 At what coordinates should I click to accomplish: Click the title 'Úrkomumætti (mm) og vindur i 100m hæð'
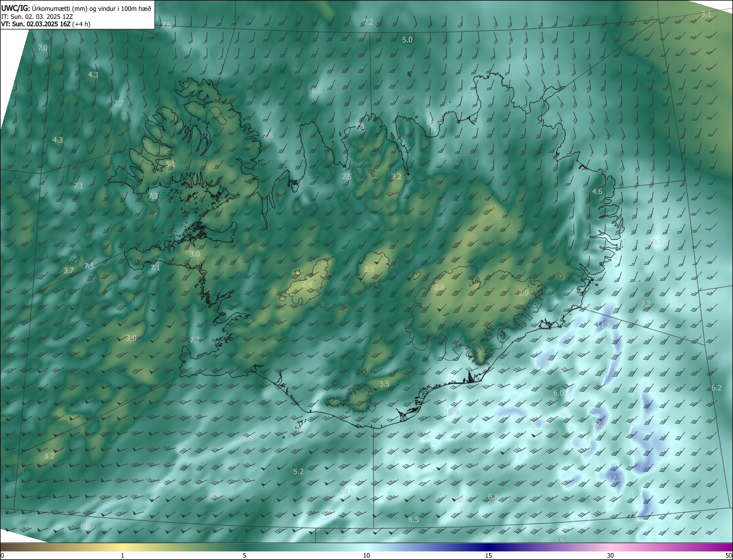92,9
